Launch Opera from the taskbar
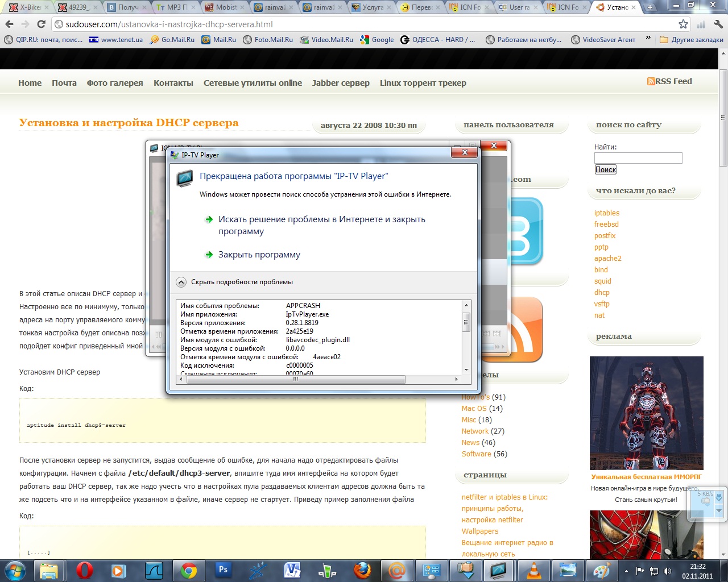 point(84,570)
